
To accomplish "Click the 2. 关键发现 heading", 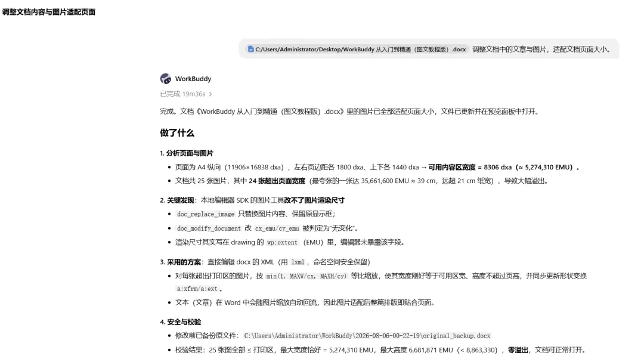I will (x=177, y=200).
